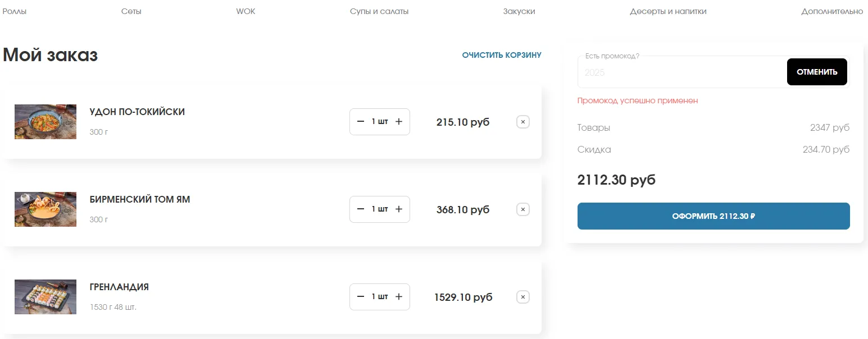The image size is (868, 339).
Task: Increase quantity of Бирменский Том Ям
Action: click(x=399, y=209)
